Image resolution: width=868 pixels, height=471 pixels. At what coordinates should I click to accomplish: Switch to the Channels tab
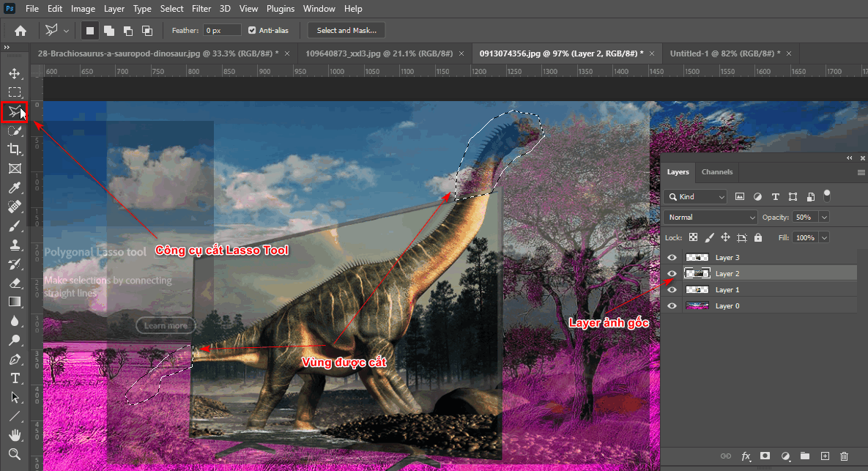click(717, 171)
